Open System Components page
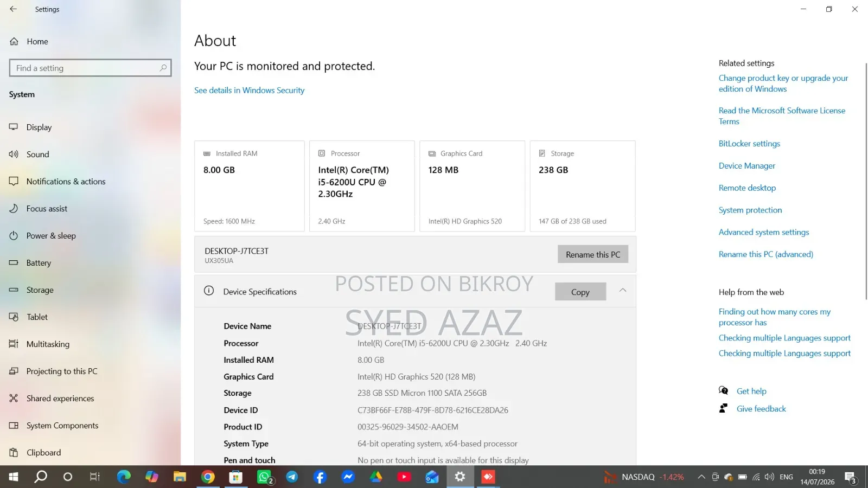Viewport: 868px width, 488px height. 62,426
